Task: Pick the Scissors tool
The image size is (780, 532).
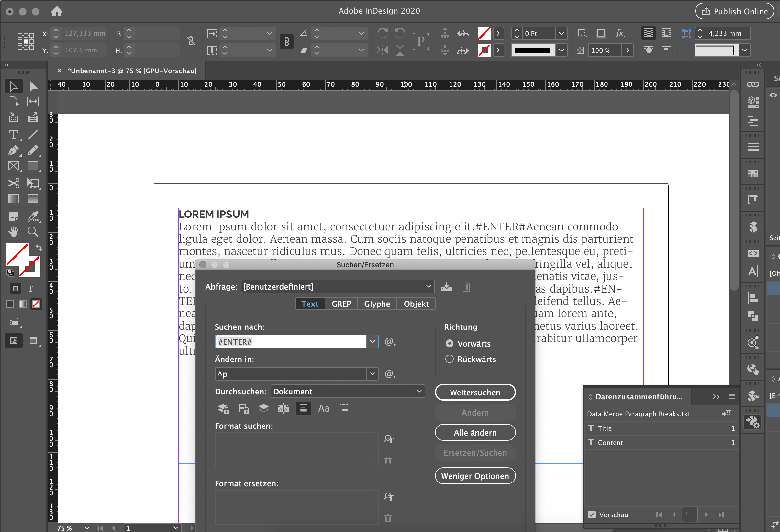Action: coord(13,183)
